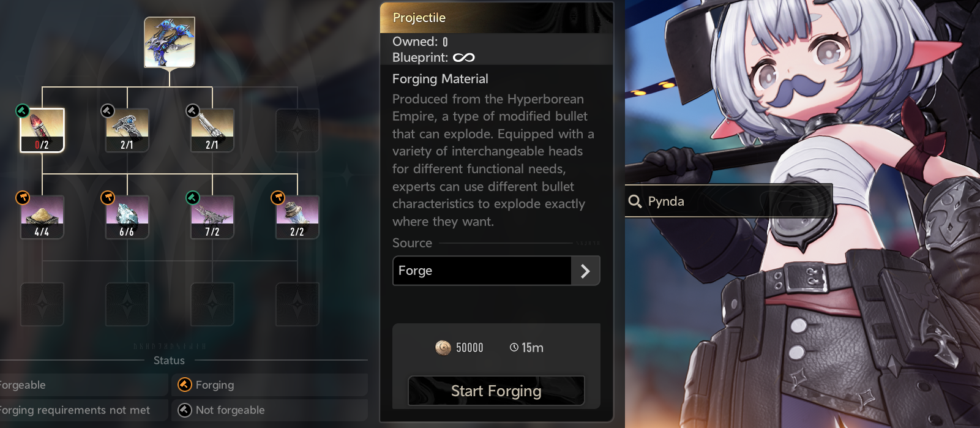Viewport: 980px width, 428px height.
Task: Select the gun barrel component showing 2/1
Action: click(x=212, y=130)
